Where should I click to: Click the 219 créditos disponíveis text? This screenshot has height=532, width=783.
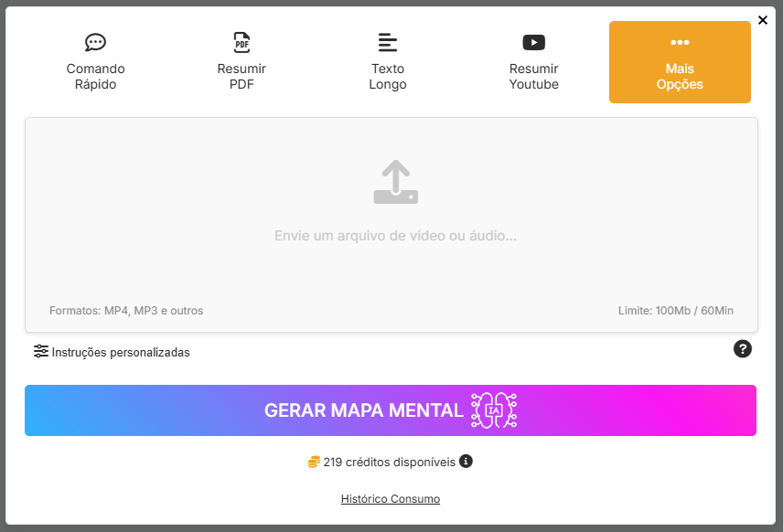(x=390, y=463)
